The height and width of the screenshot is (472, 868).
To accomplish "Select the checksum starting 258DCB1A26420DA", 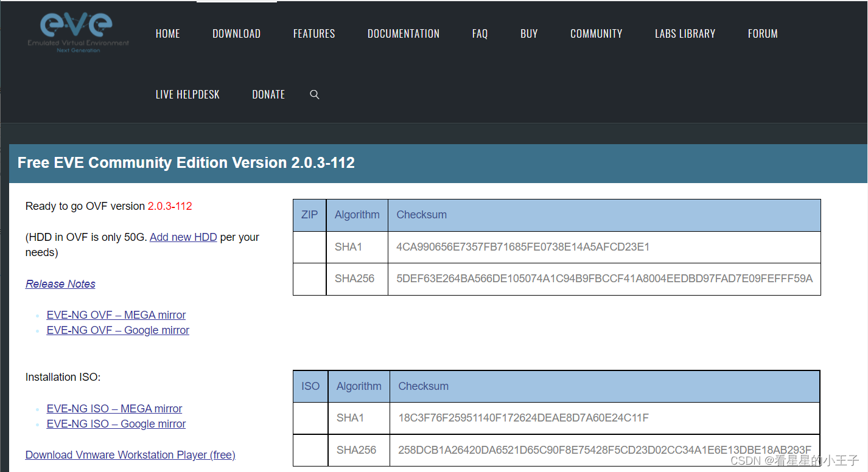I will point(605,450).
